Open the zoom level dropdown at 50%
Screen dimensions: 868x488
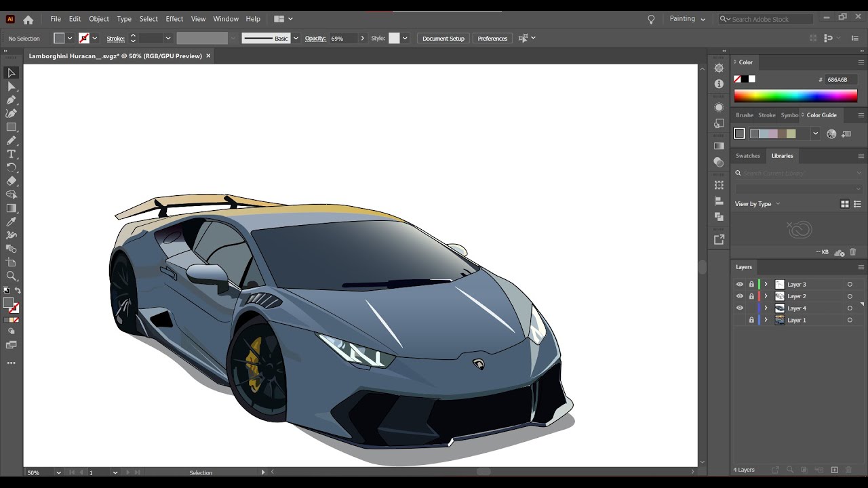59,472
